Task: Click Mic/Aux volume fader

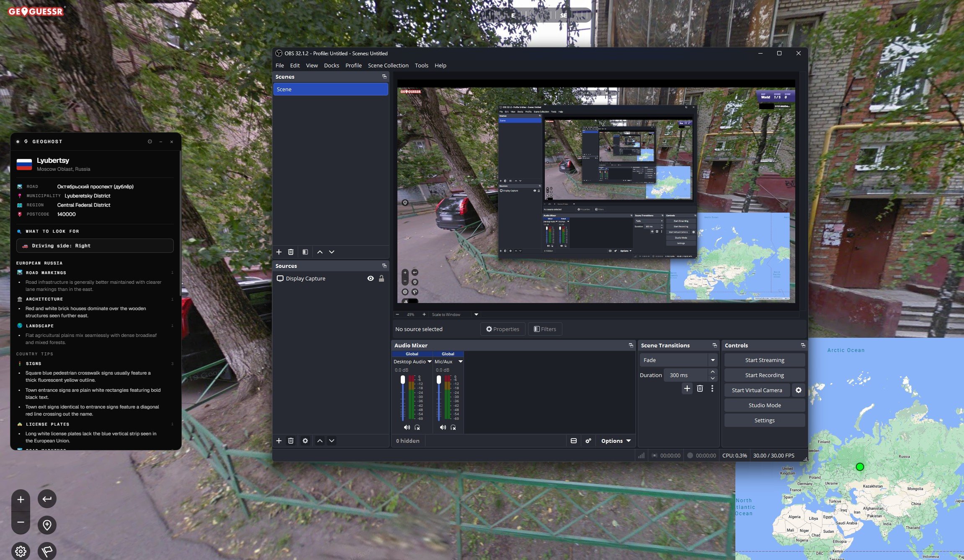Action: (439, 380)
